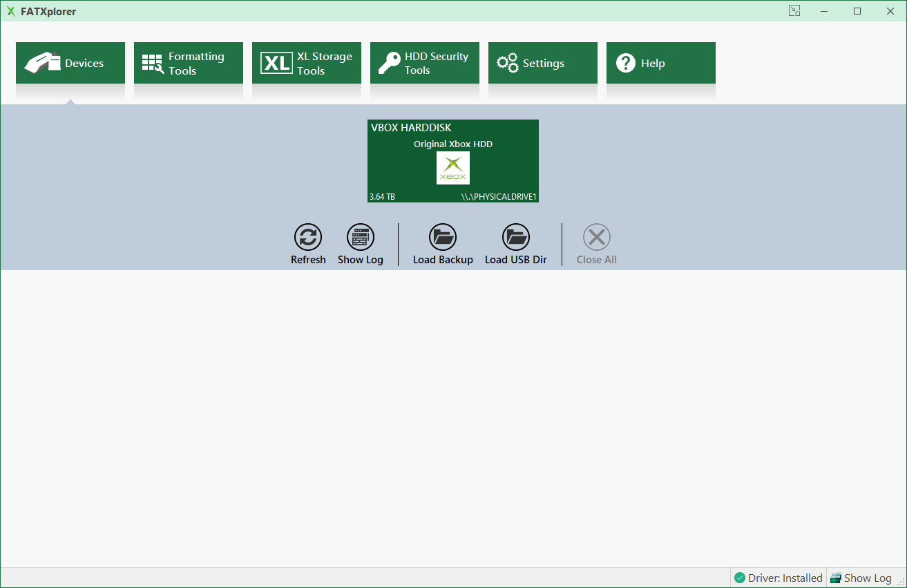Maximize the FATXplorer window
This screenshot has height=588, width=907.
(x=857, y=11)
